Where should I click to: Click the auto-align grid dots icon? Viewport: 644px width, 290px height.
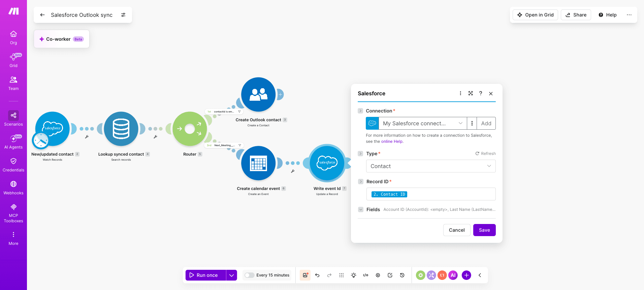coord(342,275)
